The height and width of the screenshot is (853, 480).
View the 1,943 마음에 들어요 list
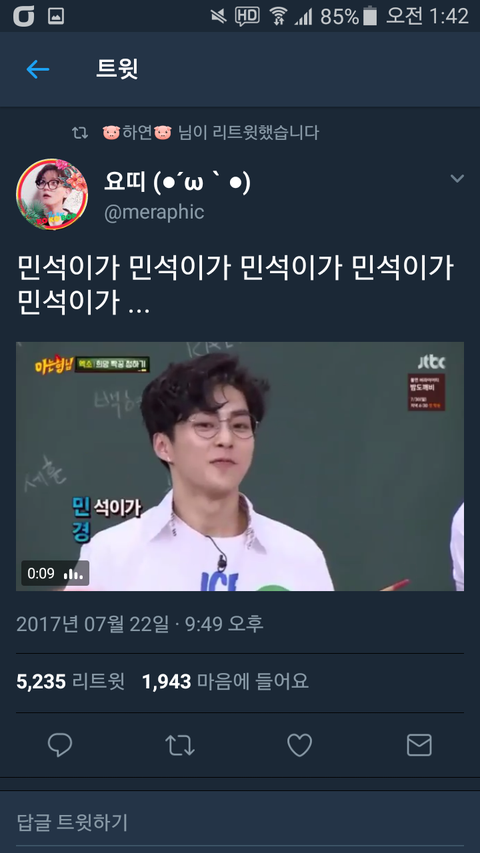tap(225, 681)
